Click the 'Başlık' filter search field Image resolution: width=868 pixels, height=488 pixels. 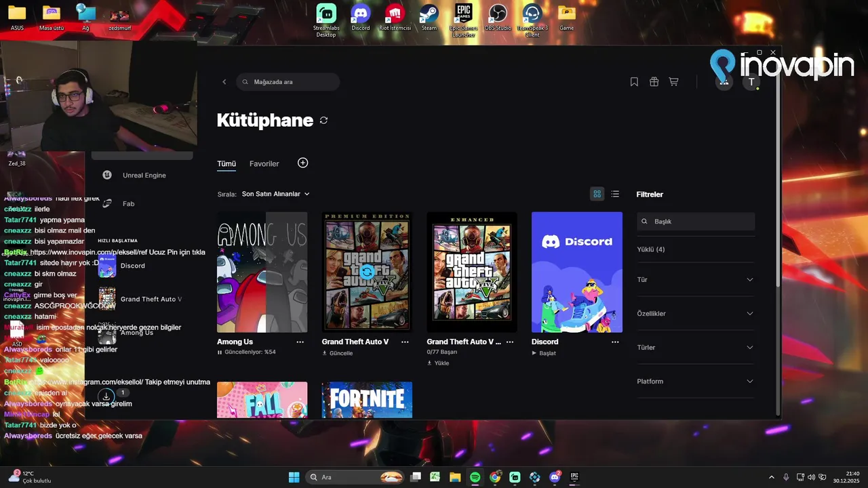coord(696,222)
